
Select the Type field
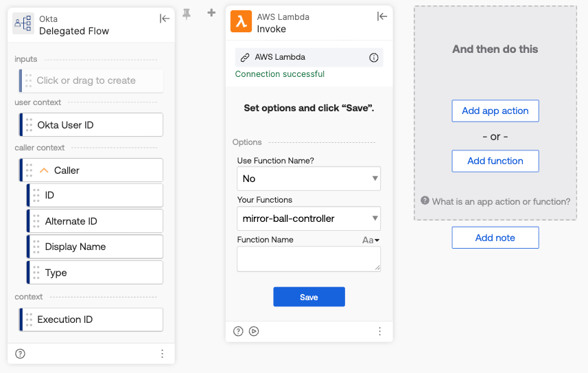point(95,272)
